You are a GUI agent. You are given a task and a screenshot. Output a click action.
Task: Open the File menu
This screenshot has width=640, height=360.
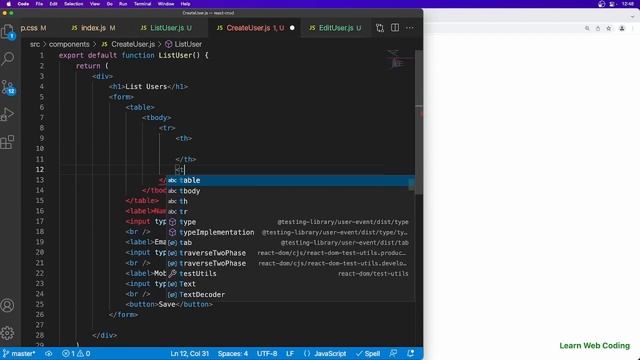(x=39, y=4)
